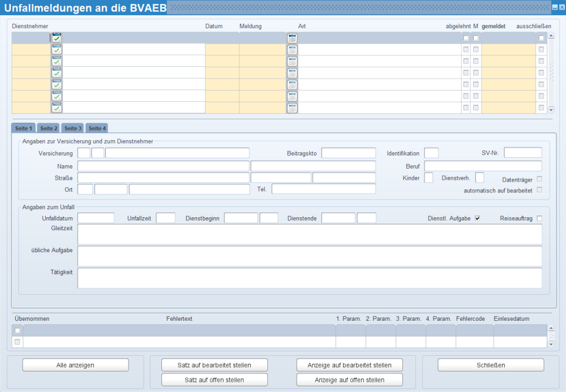
Task: Tick Übernommen checkbox in second error row
Action: click(18, 342)
